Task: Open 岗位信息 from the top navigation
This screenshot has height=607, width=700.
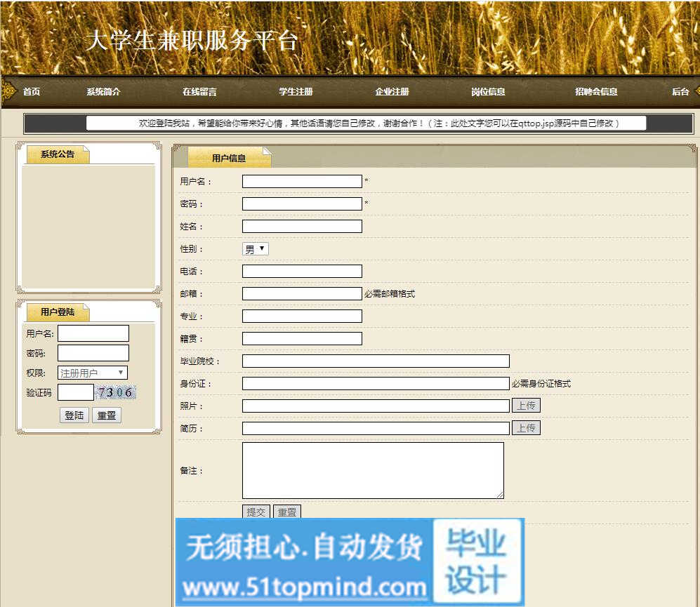Action: 488,92
